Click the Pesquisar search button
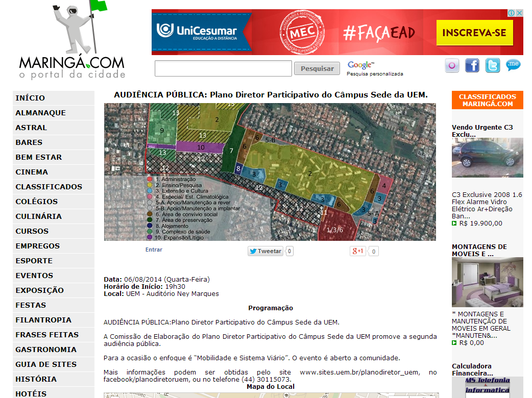Screen dimensions: 532x398 [317, 68]
